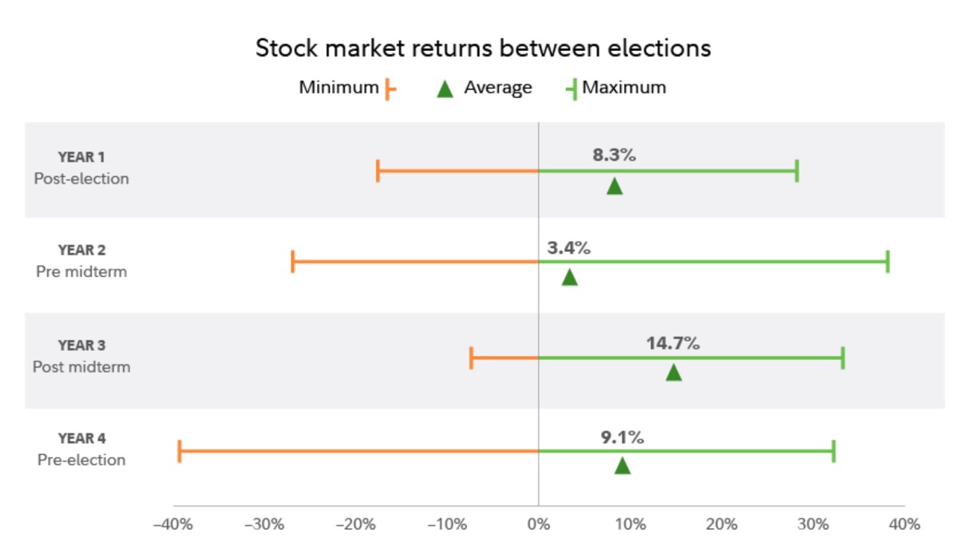Click the Year 2 average triangle marker
Viewport: 977px width, 560px height.
pyautogui.click(x=569, y=277)
